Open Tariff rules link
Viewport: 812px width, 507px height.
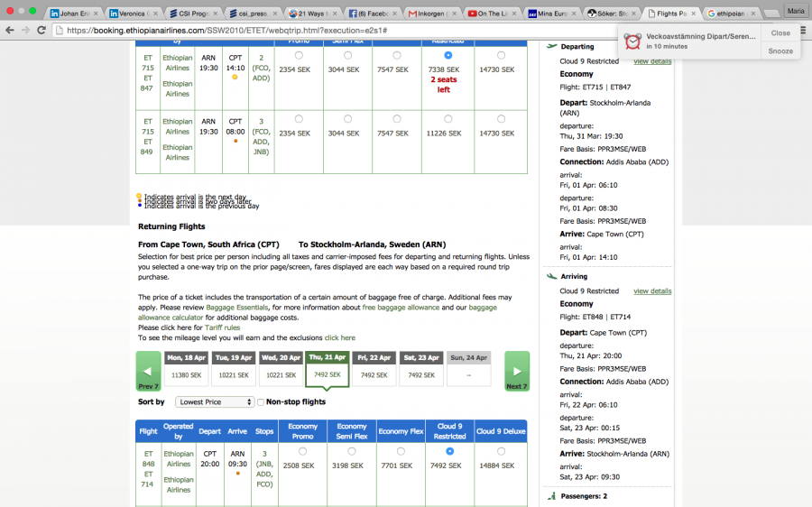click(x=222, y=327)
